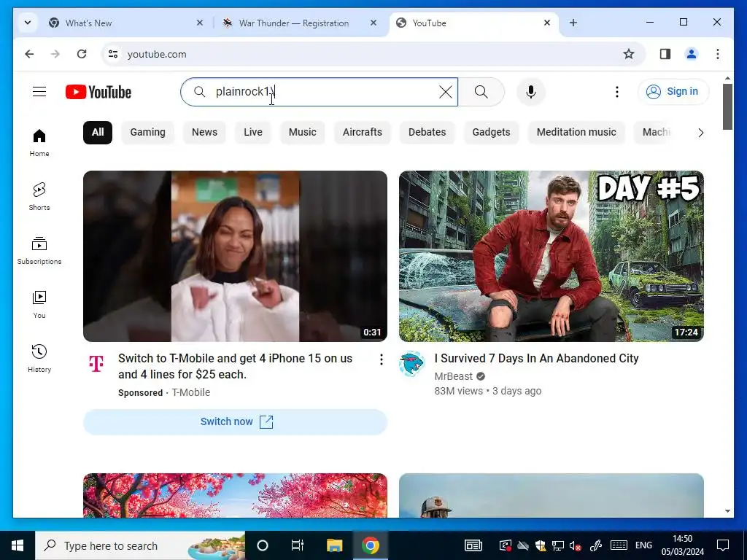Filter by the News chip
Screen dimensions: 747x560
pos(204,133)
